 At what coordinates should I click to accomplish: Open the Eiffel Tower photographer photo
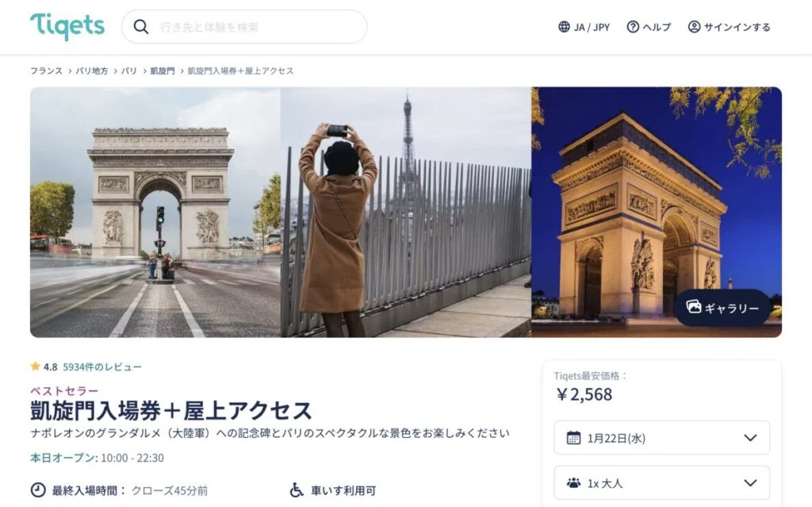[x=405, y=212]
